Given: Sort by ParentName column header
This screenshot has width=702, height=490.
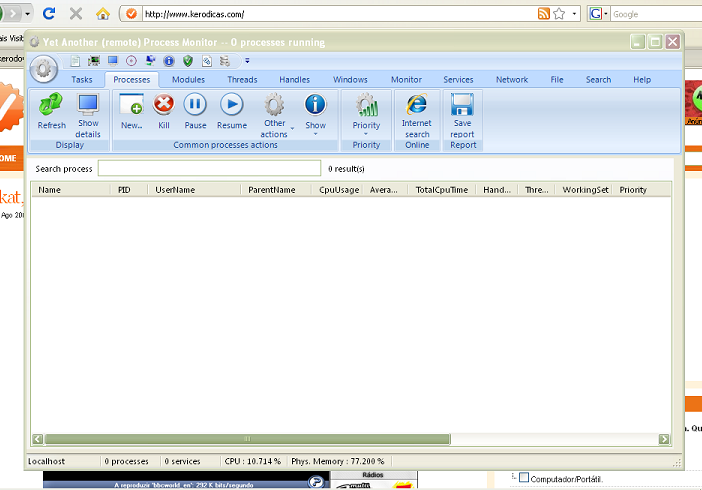Looking at the screenshot, I should 276,190.
